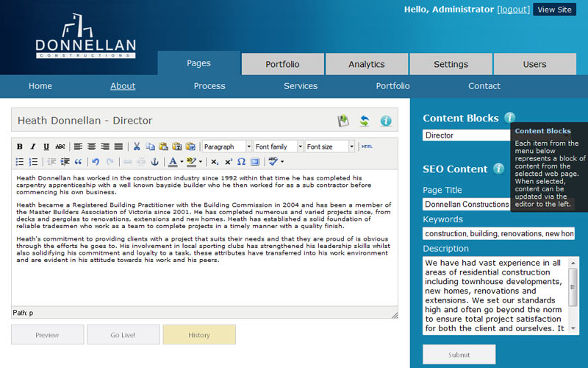This screenshot has width=588, height=368.
Task: Apply background highlight color
Action: coord(191,162)
